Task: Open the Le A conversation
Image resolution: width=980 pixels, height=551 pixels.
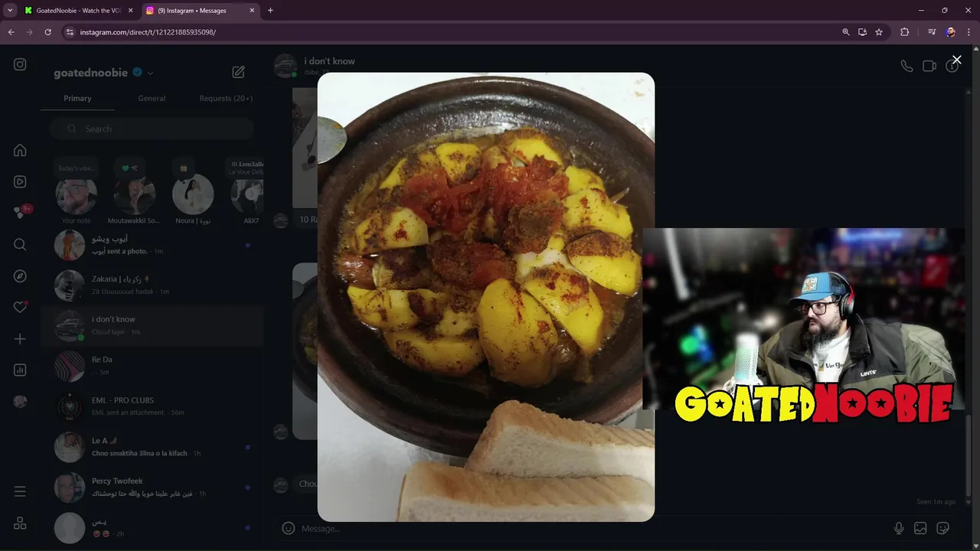Action: (152, 447)
